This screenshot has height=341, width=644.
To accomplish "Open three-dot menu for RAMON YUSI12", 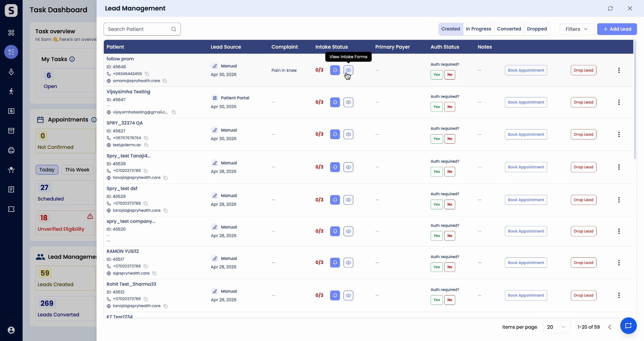I will pos(619,263).
